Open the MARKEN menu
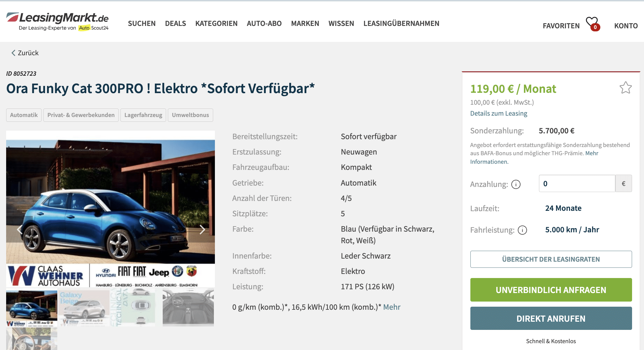 click(x=305, y=24)
